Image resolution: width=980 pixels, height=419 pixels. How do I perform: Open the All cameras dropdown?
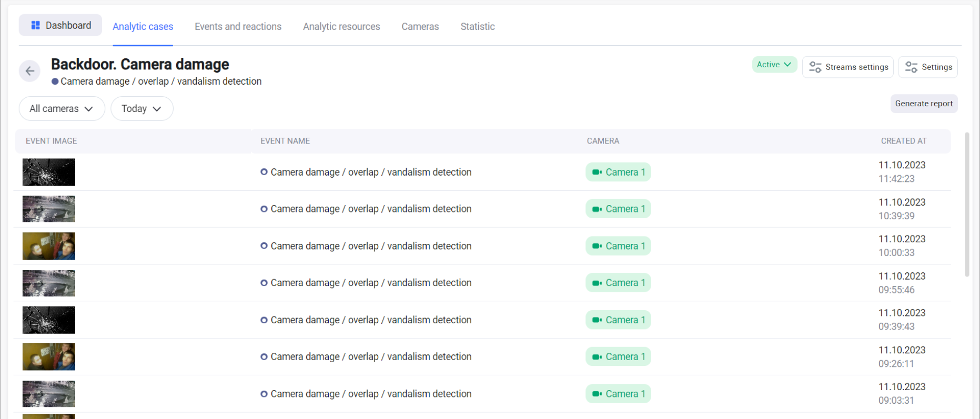(62, 109)
